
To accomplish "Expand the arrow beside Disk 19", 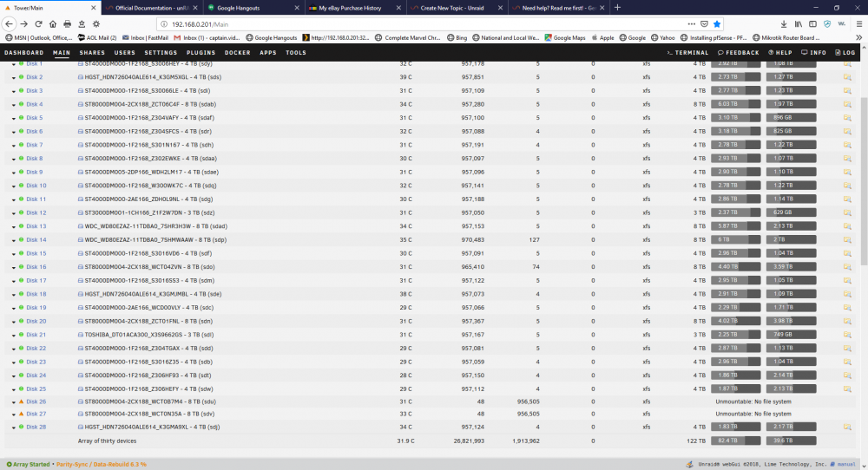I will click(14, 309).
